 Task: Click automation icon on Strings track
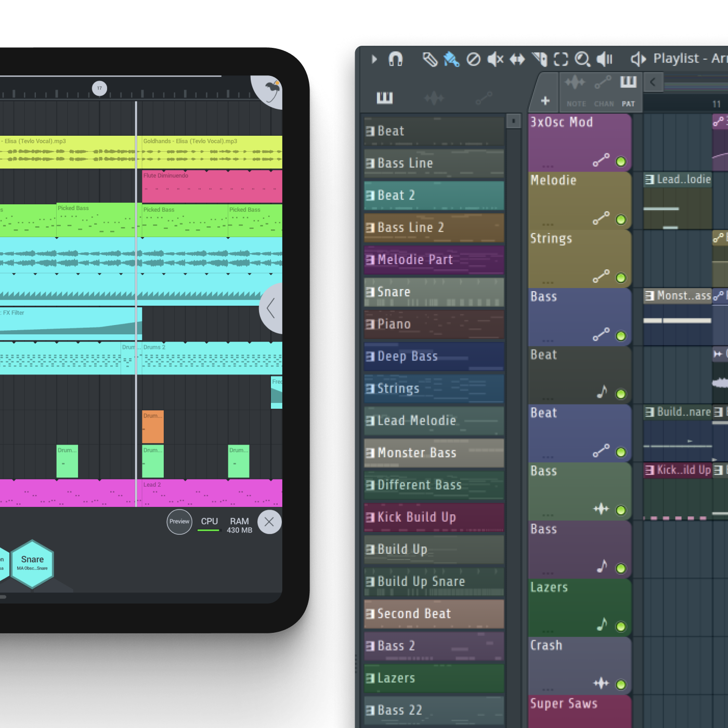[601, 277]
